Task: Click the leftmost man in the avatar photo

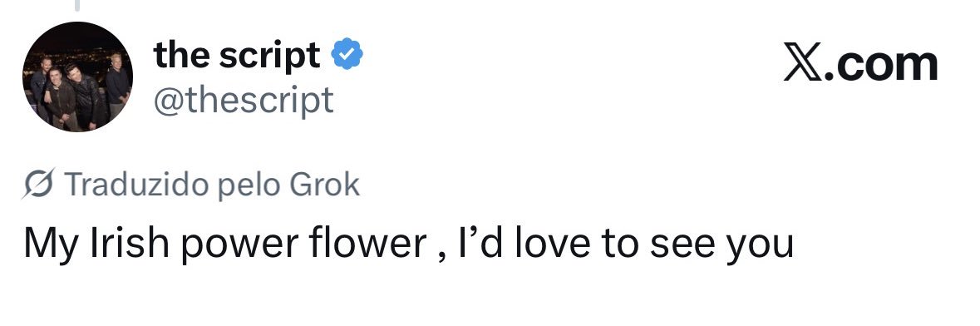Action: [x=39, y=87]
